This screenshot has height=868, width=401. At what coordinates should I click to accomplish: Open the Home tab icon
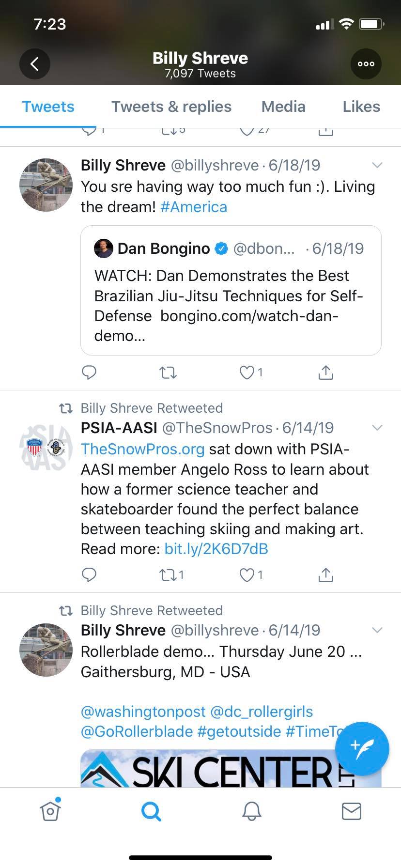(x=50, y=811)
